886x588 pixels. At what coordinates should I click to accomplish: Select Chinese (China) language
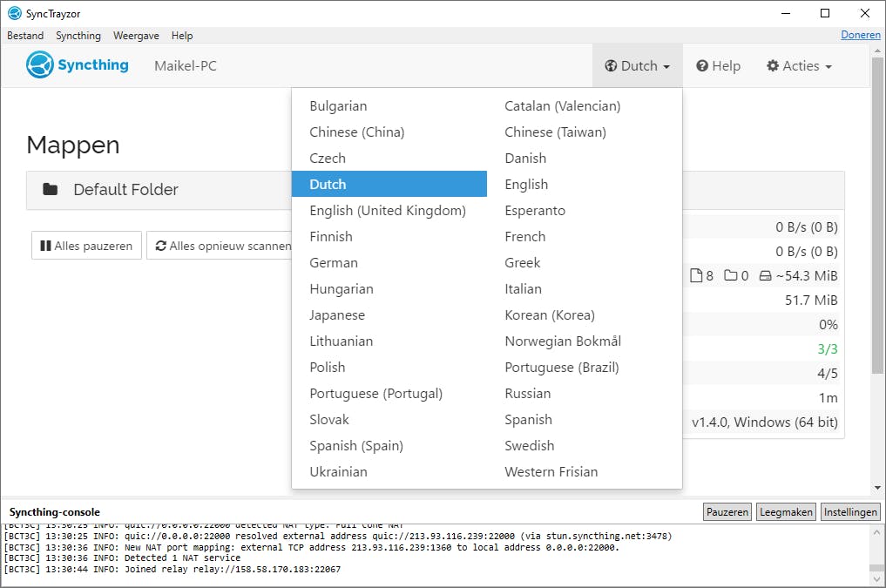point(389,132)
